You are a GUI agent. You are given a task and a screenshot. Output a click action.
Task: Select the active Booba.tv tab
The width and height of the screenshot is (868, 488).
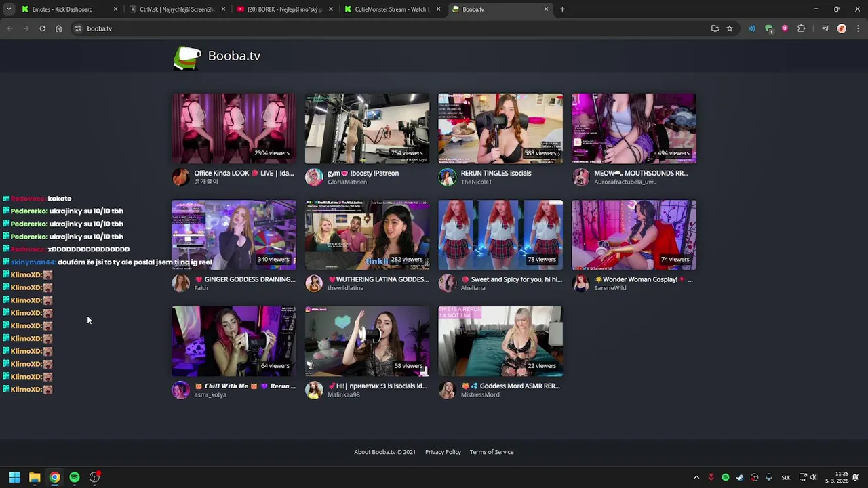click(500, 9)
